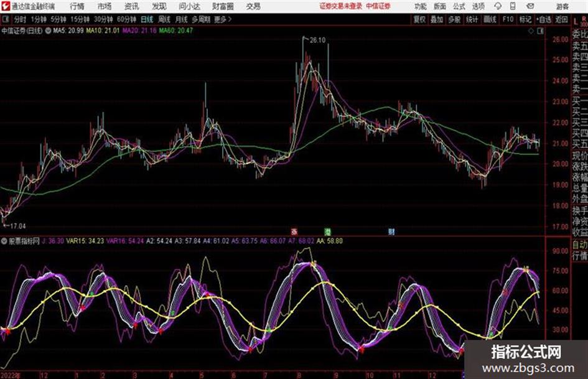
Task: Click the 复权 toolbar button
Action: pos(419,19)
